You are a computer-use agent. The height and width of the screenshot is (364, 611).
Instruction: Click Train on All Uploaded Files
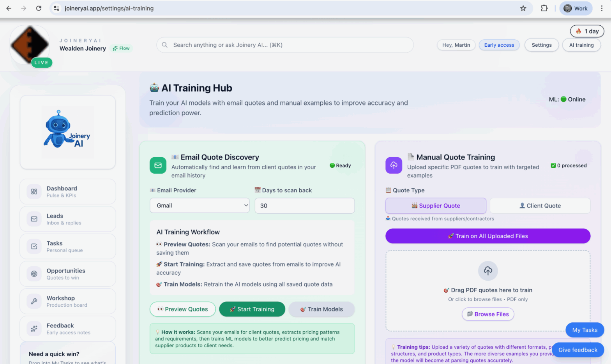487,236
